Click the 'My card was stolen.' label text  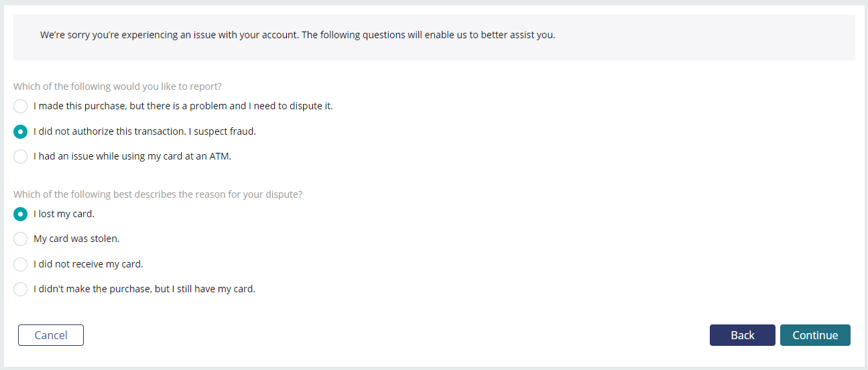click(76, 239)
